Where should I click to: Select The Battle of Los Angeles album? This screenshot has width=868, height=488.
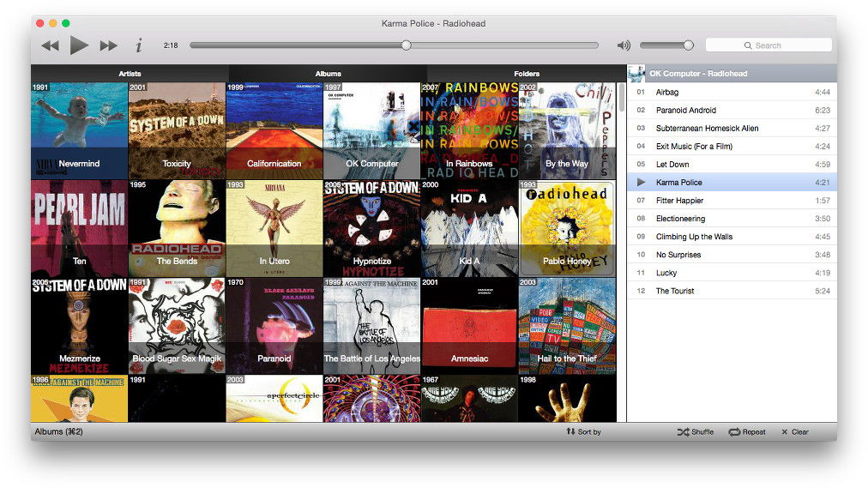point(371,325)
